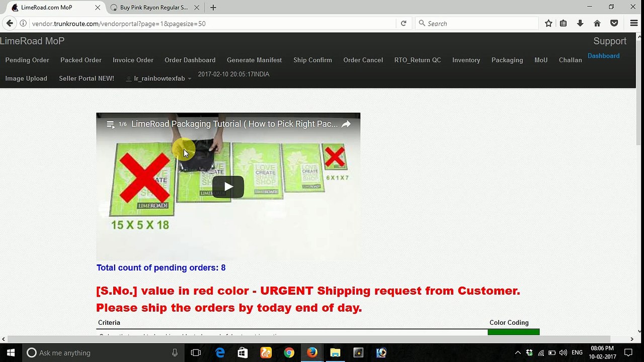The width and height of the screenshot is (644, 362).
Task: Go to the Firefox home page
Action: 597,23
